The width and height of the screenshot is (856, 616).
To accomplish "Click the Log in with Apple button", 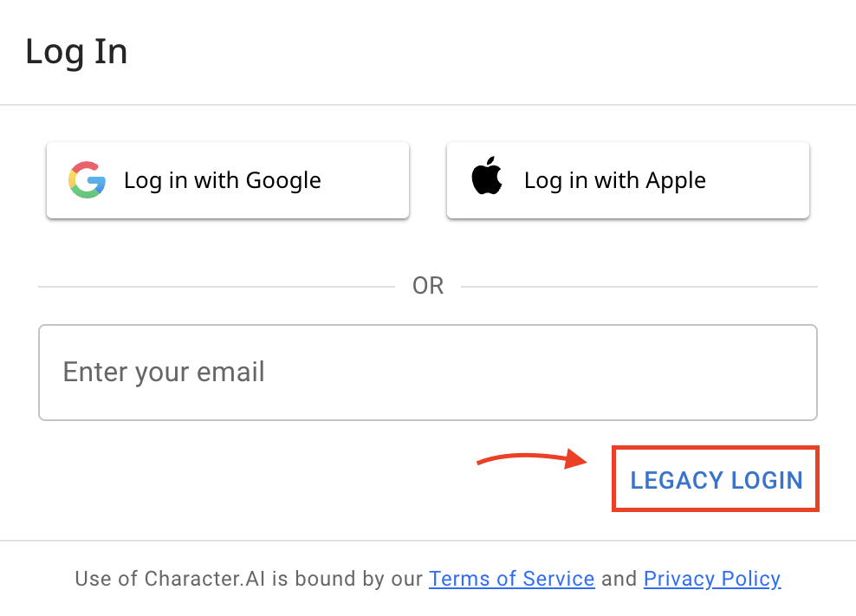I will coord(627,179).
